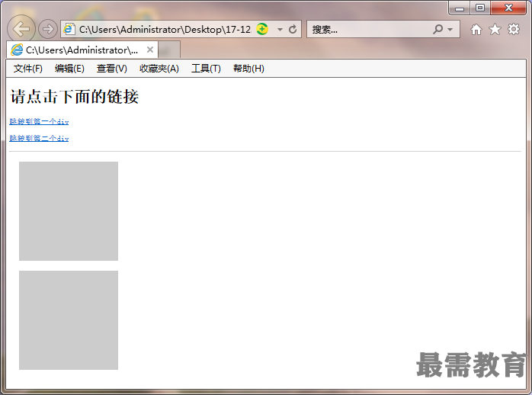Viewport: 532px width, 395px height.
Task: Open the 编辑(E) menu
Action: click(69, 69)
